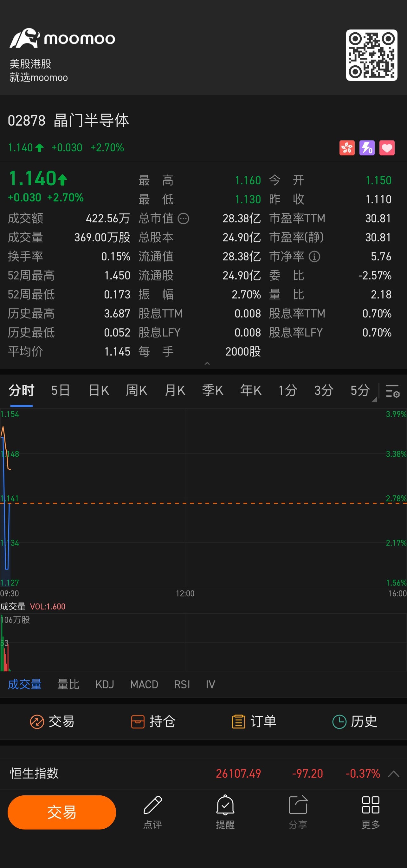Tap the 02878 晶门半导体 stock title

click(x=68, y=120)
